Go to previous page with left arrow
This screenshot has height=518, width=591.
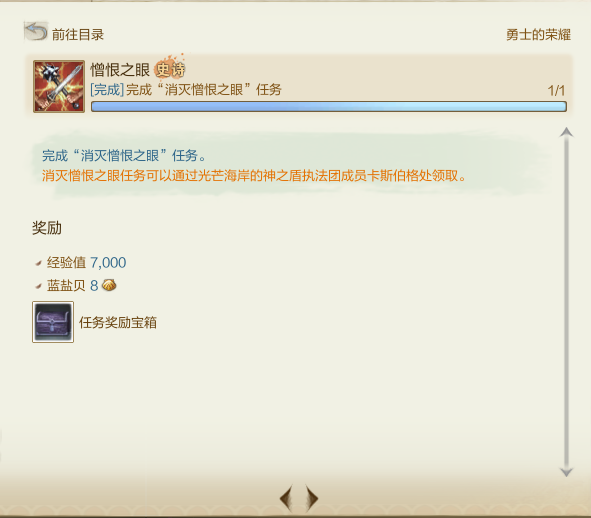coord(286,498)
